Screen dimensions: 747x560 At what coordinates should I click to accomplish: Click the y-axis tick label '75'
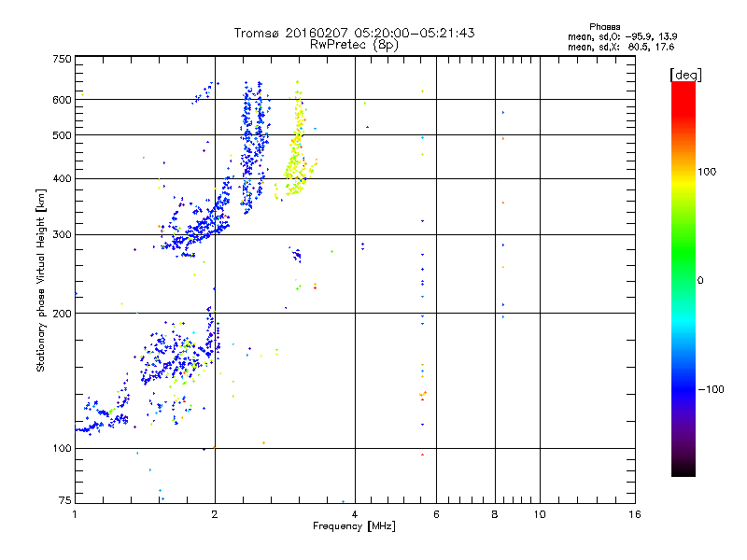coord(65,500)
